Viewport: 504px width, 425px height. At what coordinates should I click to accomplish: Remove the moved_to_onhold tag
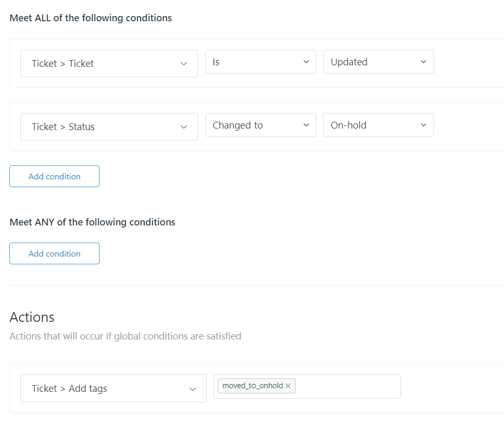point(288,386)
